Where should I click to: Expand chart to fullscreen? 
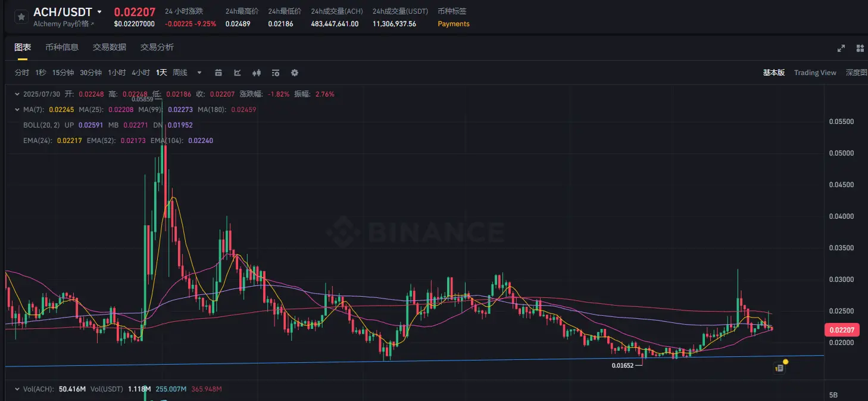coord(841,48)
